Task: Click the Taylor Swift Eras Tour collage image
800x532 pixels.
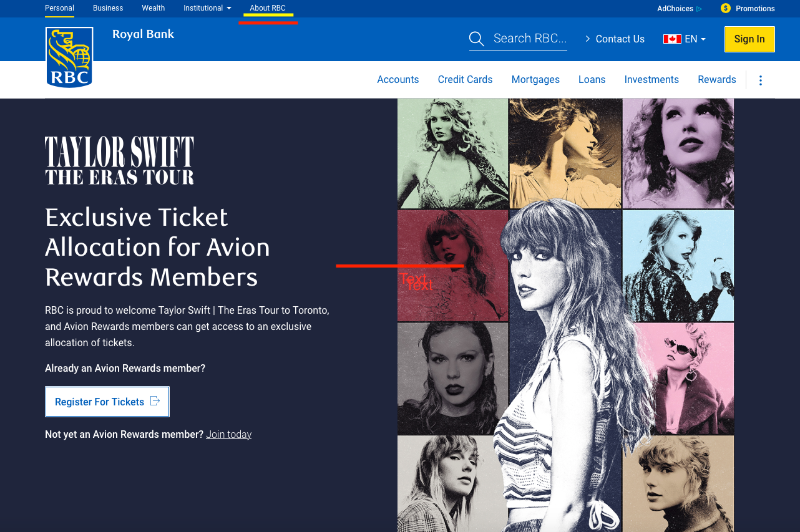Action: pyautogui.click(x=566, y=315)
